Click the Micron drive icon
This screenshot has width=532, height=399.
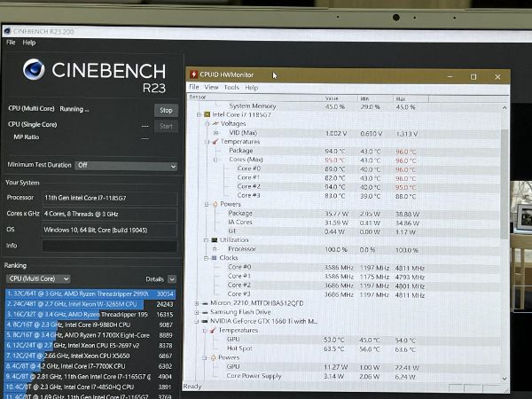tap(205, 303)
